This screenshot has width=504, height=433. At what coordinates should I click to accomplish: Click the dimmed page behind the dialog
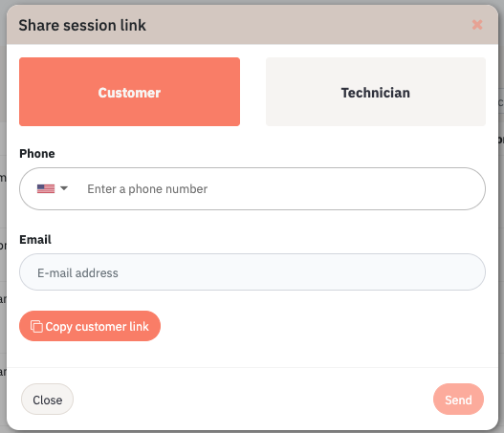click(x=3, y=225)
